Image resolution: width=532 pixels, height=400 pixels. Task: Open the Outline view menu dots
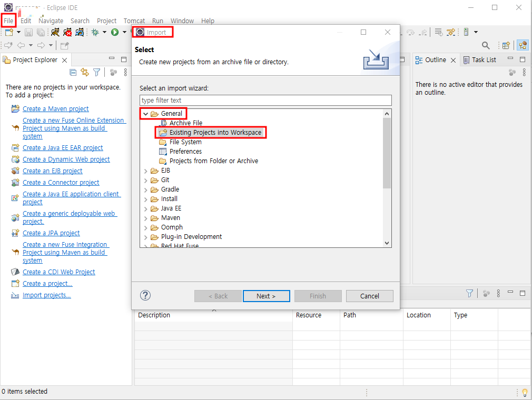[x=524, y=72]
